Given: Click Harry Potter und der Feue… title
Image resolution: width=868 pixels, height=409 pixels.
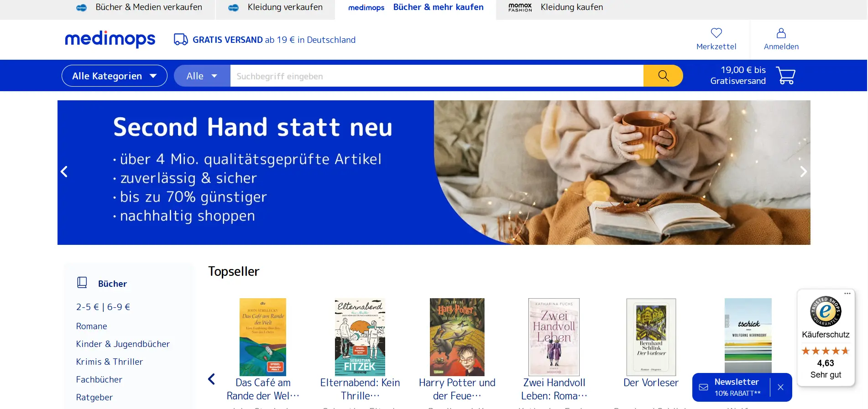Looking at the screenshot, I should coord(457,389).
